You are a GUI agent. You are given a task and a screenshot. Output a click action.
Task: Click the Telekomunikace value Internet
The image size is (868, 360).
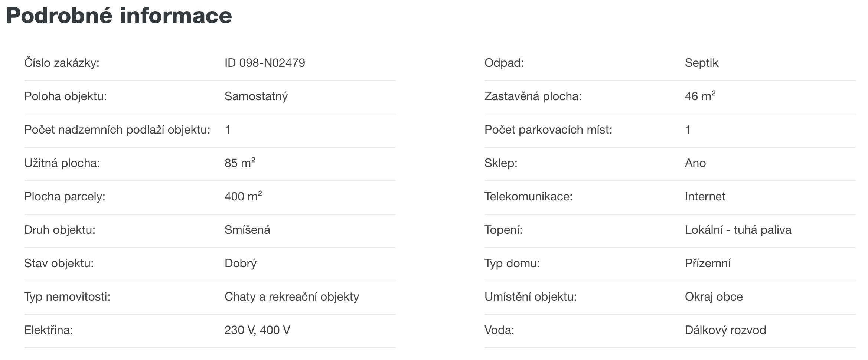[705, 196]
